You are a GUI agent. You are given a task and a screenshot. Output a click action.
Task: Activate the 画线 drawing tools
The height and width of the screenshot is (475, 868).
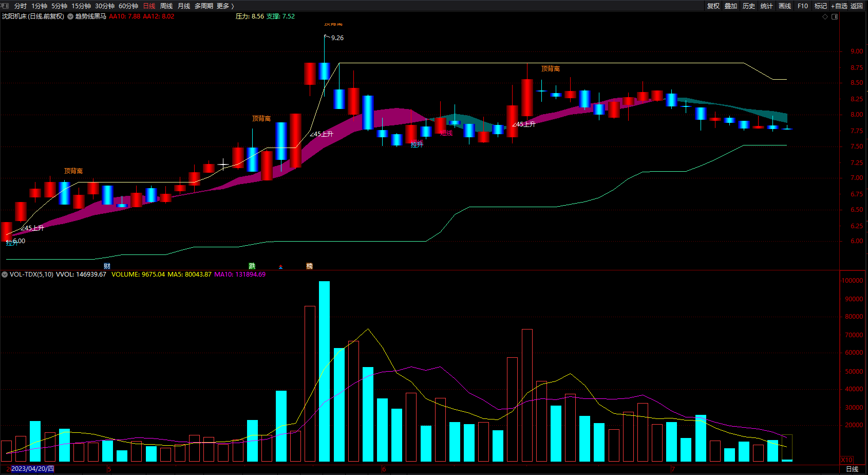785,6
